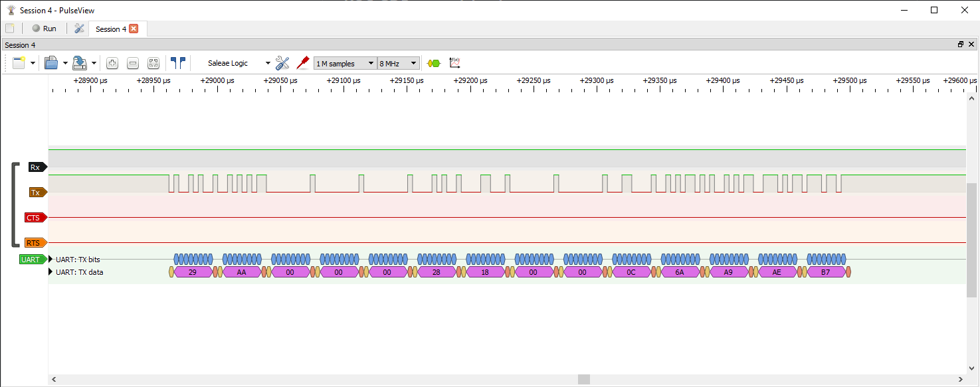Toggle the cursors icon
The width and height of the screenshot is (980, 387).
coord(178,63)
